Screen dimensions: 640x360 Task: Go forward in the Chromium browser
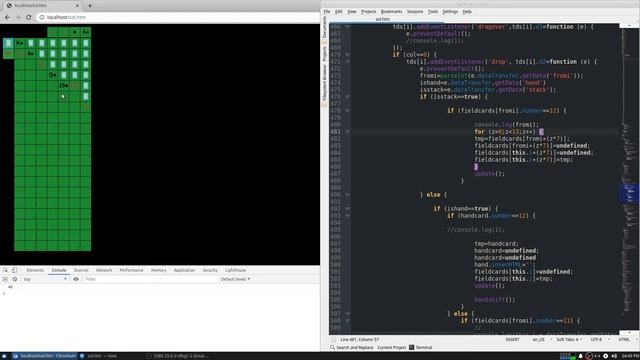18,17
